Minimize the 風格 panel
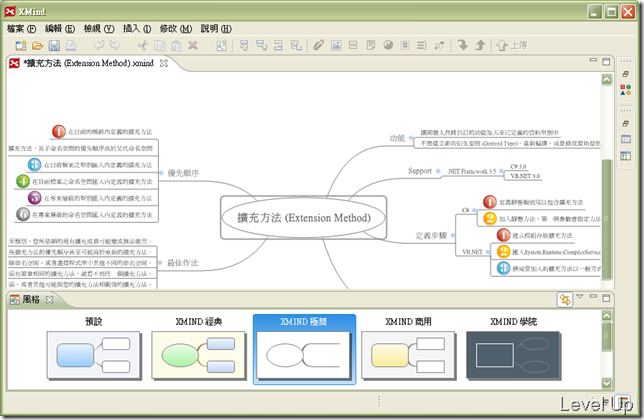Viewport: 644px width, 420px height. pos(593,296)
